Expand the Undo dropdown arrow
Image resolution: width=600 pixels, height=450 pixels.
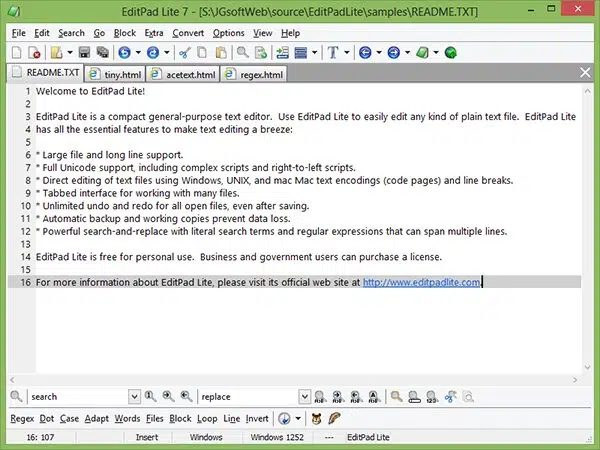[x=138, y=52]
